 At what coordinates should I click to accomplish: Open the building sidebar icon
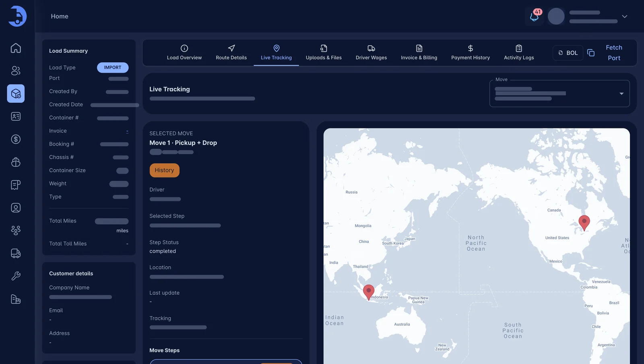pos(16,299)
